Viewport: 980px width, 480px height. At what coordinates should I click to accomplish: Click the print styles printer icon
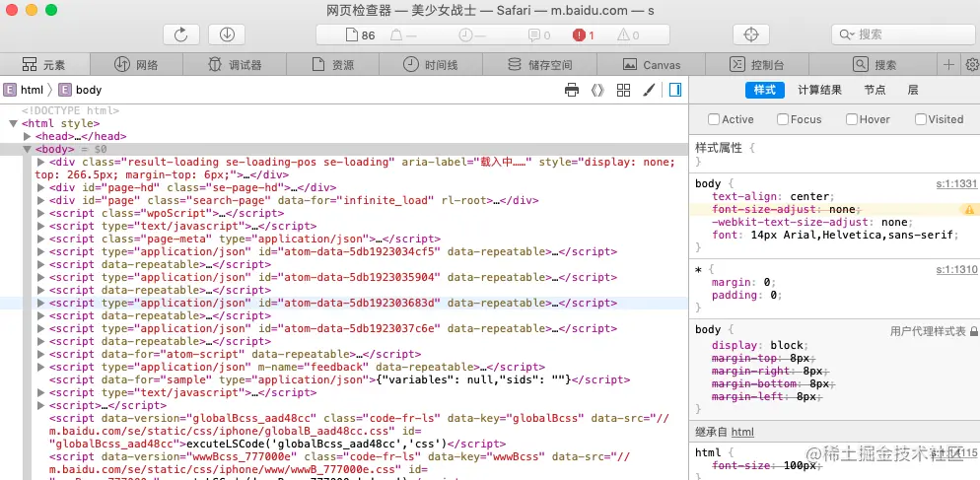coord(571,90)
